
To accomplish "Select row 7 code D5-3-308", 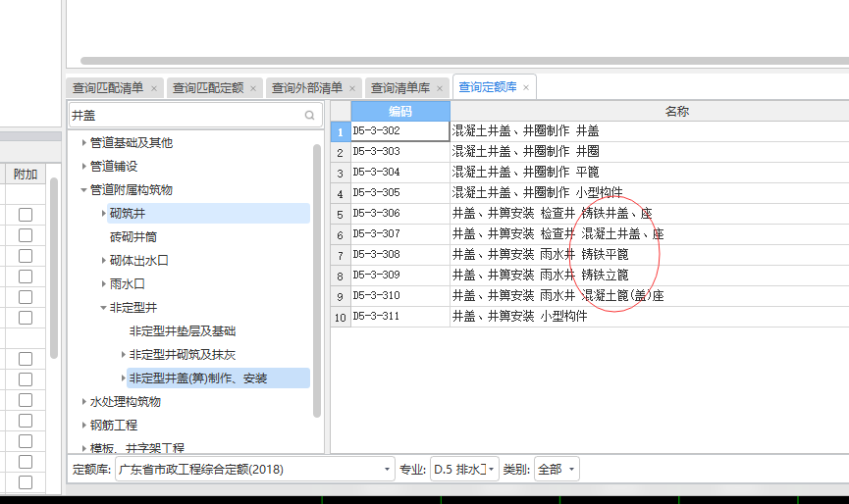I will tap(400, 254).
